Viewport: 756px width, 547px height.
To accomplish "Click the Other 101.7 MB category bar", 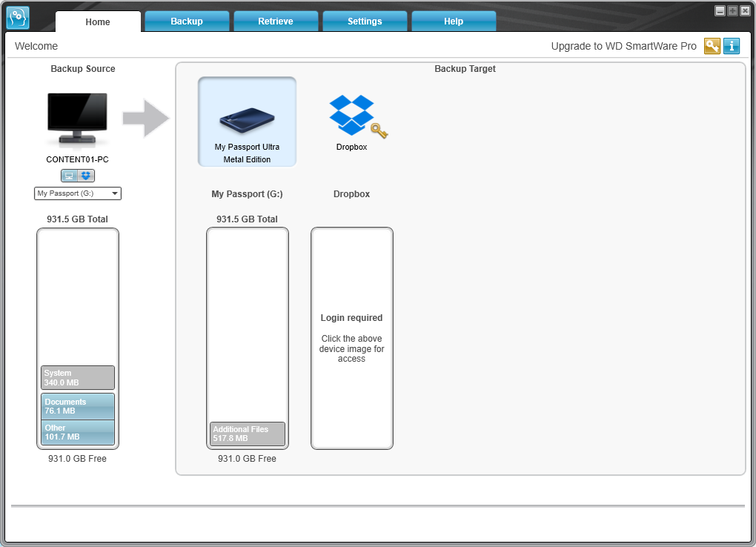I will pos(78,432).
